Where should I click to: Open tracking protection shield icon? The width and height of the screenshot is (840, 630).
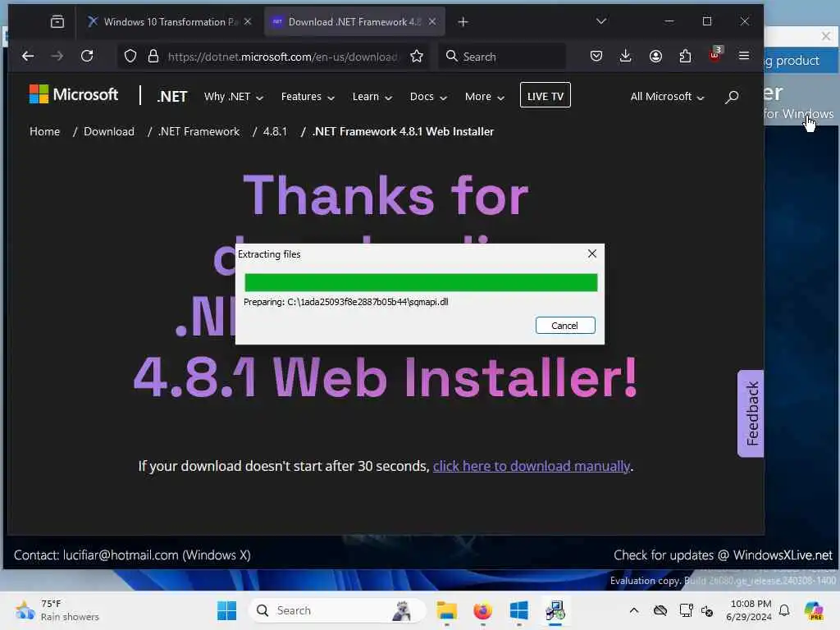coord(130,57)
